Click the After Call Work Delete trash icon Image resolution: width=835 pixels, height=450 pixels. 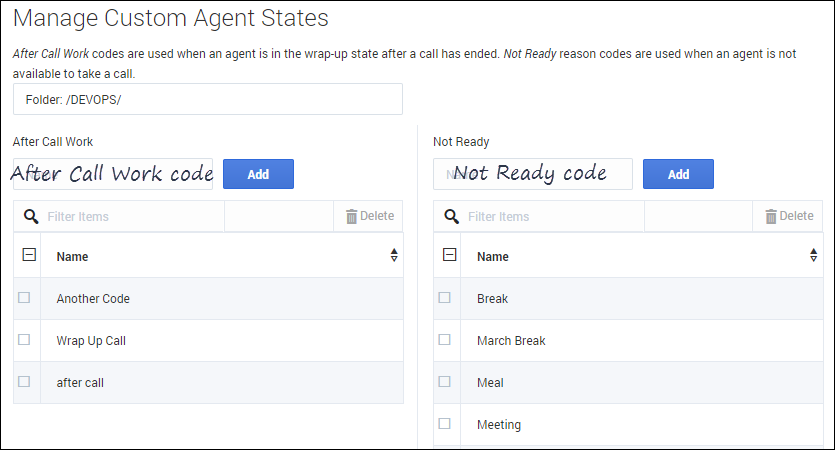point(352,216)
